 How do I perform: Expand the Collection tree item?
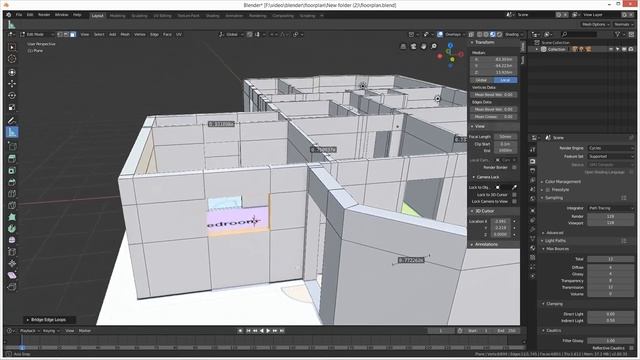[537, 49]
